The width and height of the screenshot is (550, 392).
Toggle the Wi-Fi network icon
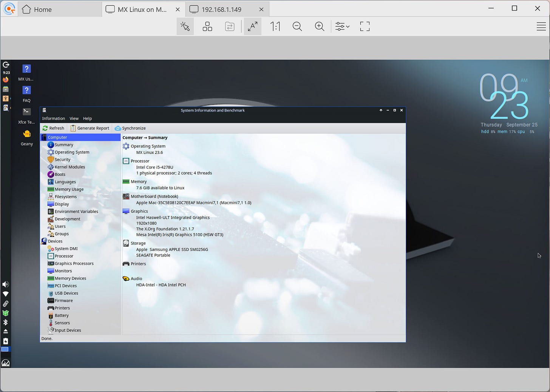coord(5,294)
